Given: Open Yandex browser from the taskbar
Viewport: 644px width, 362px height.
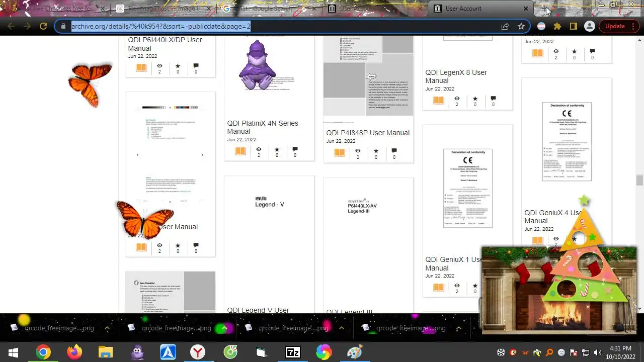Looking at the screenshot, I should (x=198, y=352).
